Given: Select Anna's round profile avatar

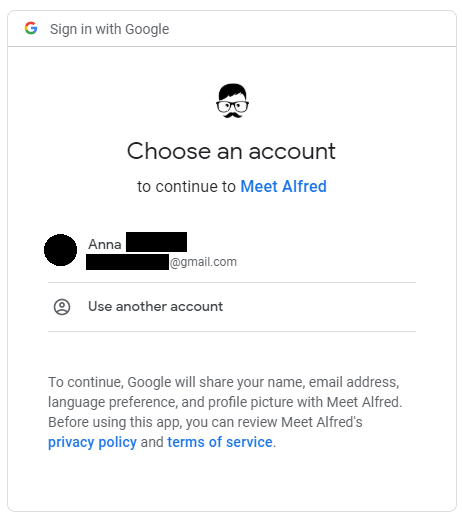Looking at the screenshot, I should tap(60, 250).
